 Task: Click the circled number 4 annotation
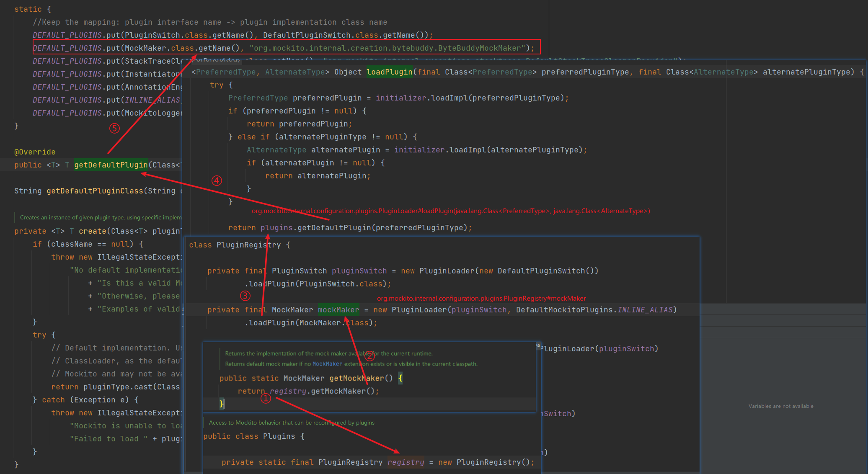(x=217, y=180)
